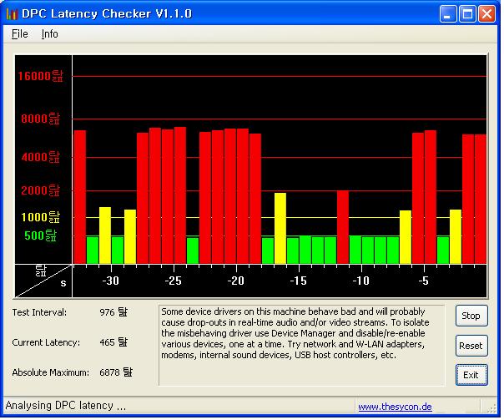The height and width of the screenshot is (420, 504).
Task: Click the -10 time axis label
Action: coord(361,281)
